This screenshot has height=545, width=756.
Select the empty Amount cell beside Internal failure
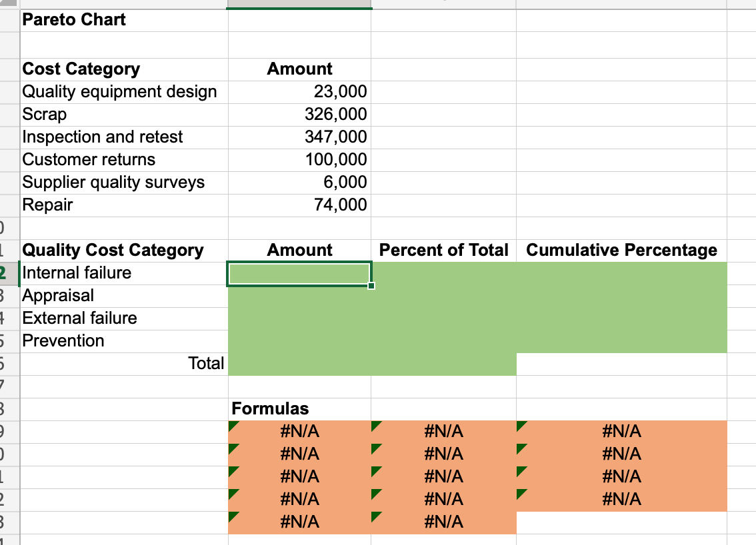(x=299, y=272)
